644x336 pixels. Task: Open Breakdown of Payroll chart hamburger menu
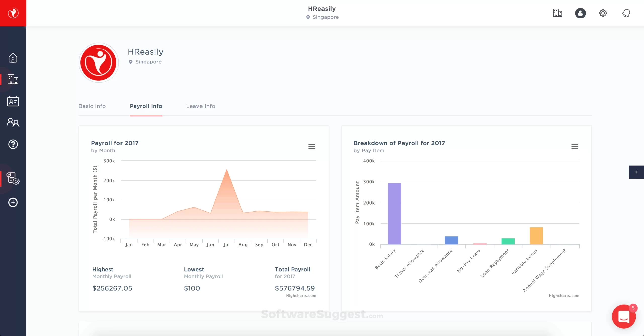click(575, 147)
